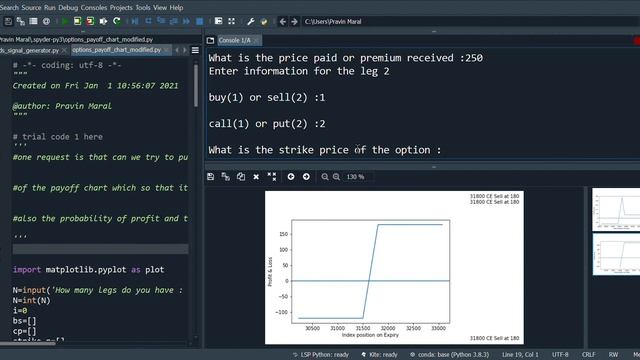Click the working directory path field
The image size is (640, 360).
(469, 22)
